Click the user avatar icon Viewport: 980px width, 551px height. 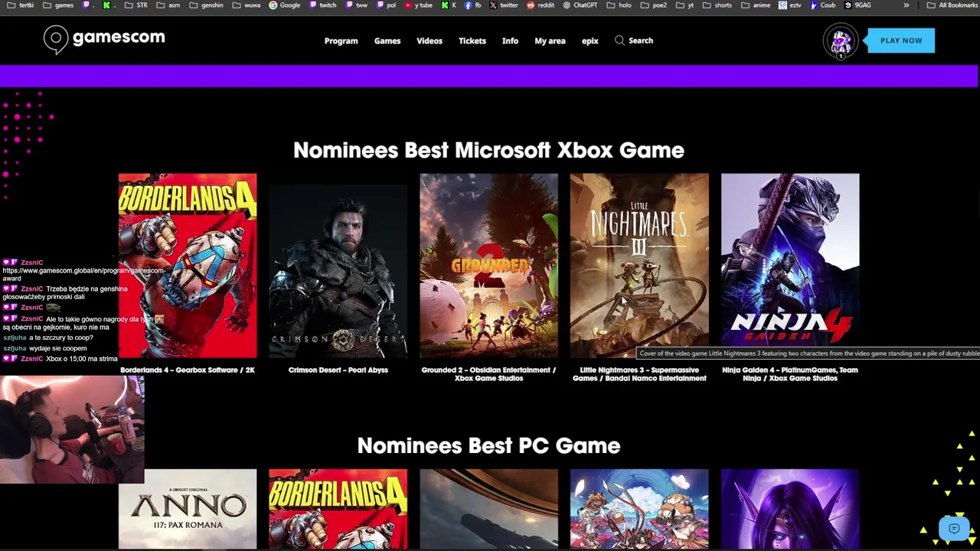(x=840, y=41)
